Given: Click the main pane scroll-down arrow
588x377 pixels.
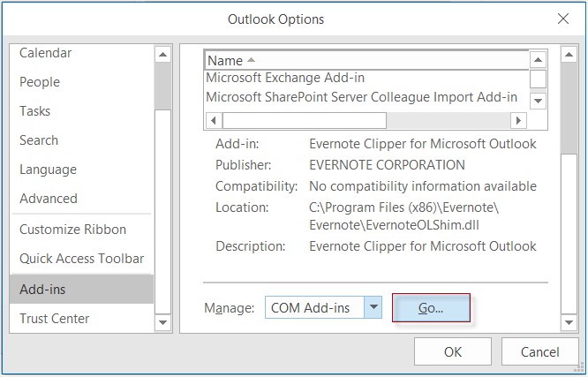Looking at the screenshot, I should pyautogui.click(x=569, y=322).
